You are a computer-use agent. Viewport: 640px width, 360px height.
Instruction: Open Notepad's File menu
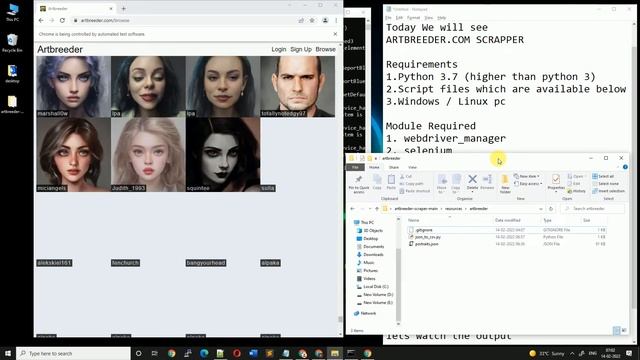point(388,18)
